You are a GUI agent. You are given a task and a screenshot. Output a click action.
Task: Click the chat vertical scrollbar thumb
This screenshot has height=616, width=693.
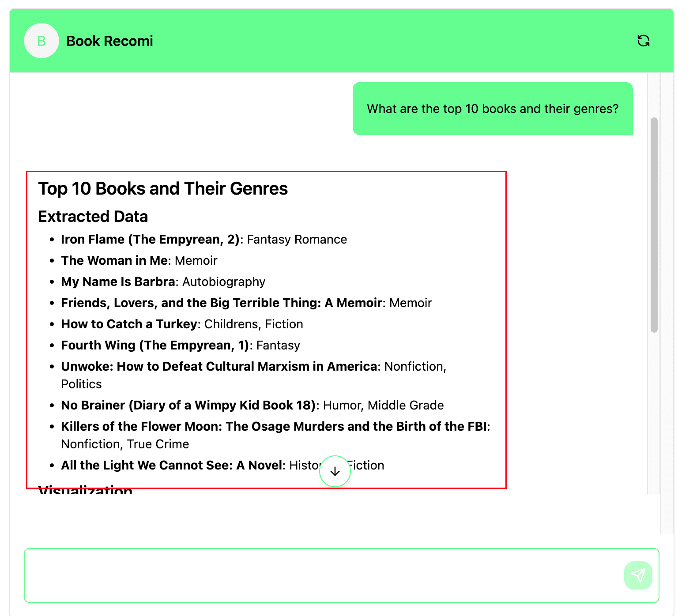654,225
